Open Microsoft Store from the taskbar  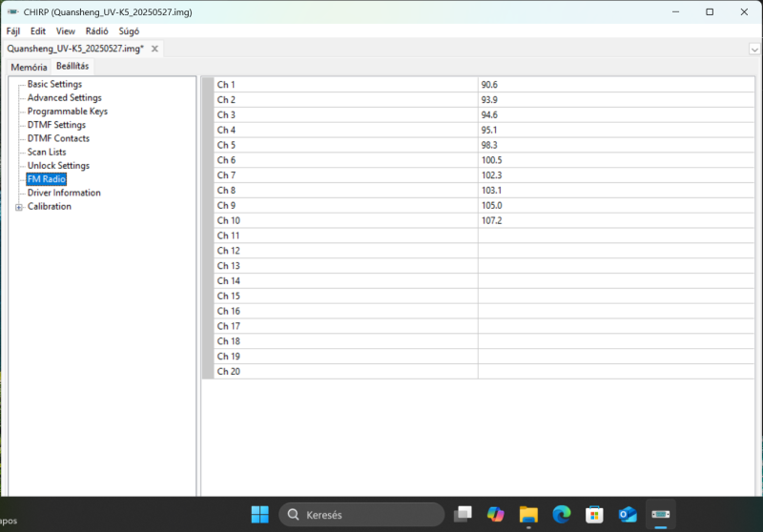594,515
